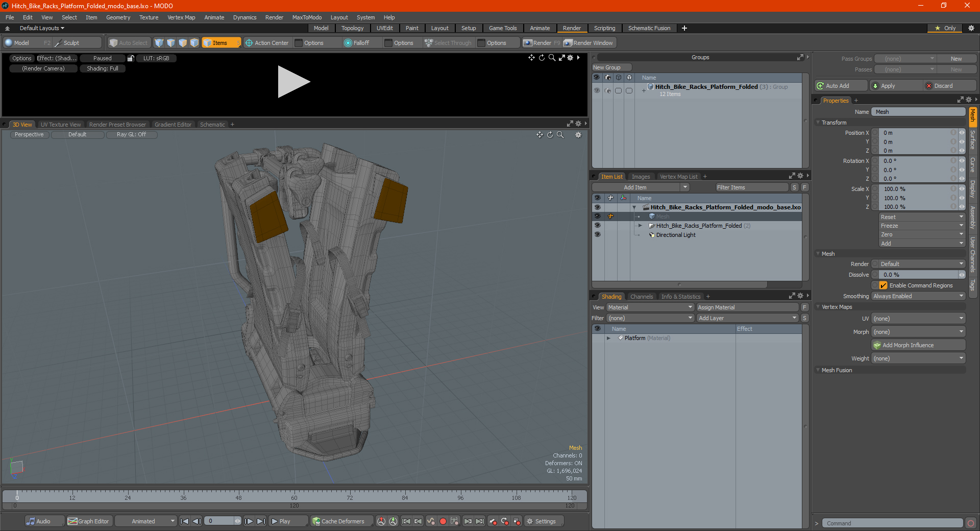
Task: Click the New Group button
Action: [x=611, y=67]
